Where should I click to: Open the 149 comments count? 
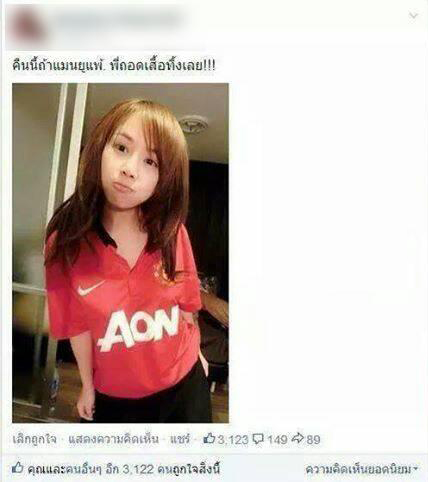point(277,440)
